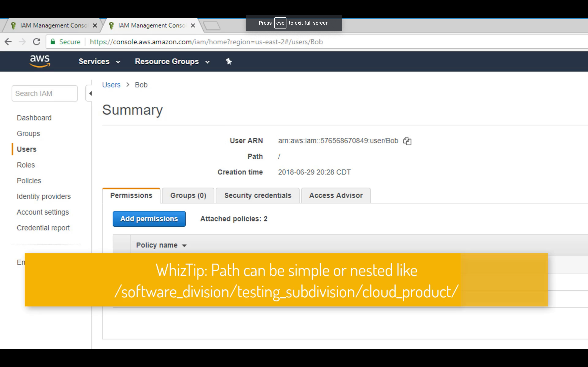Open a new browser tab
Image resolution: width=588 pixels, height=367 pixels.
point(212,26)
